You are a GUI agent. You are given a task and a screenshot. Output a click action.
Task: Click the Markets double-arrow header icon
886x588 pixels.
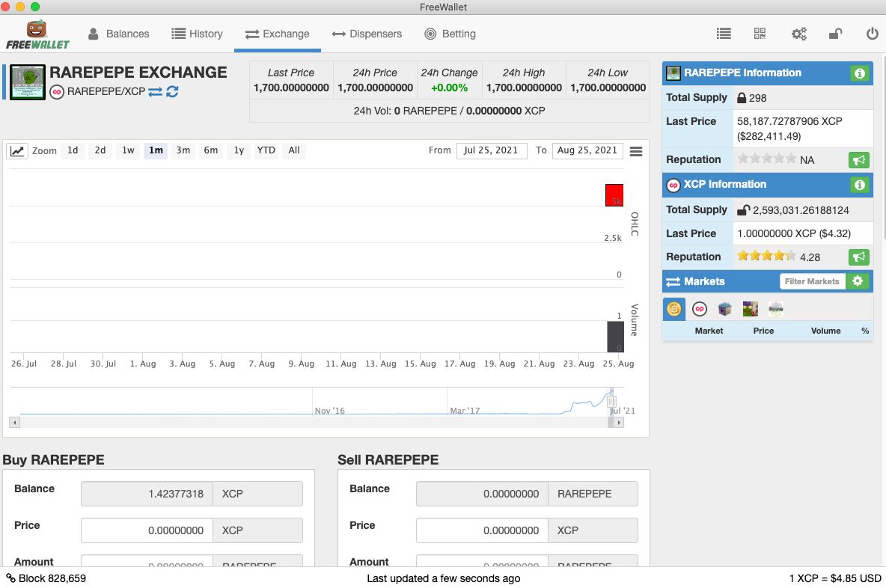pos(673,282)
